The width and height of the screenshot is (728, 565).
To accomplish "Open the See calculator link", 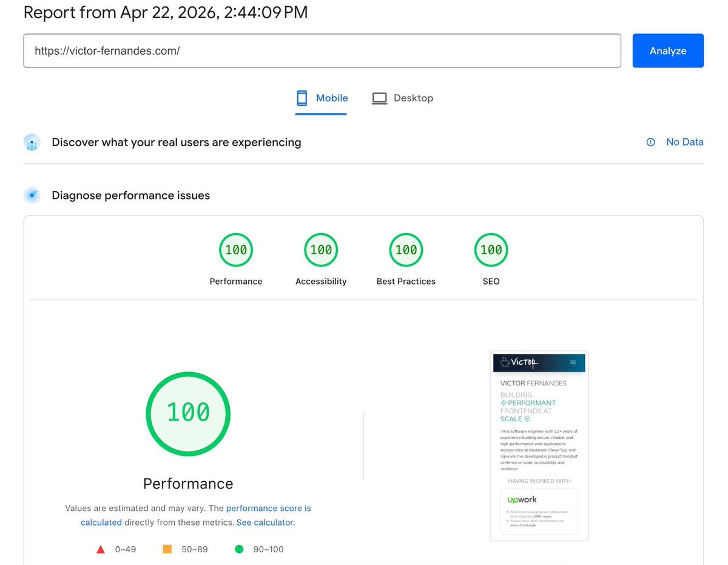I will (x=265, y=523).
